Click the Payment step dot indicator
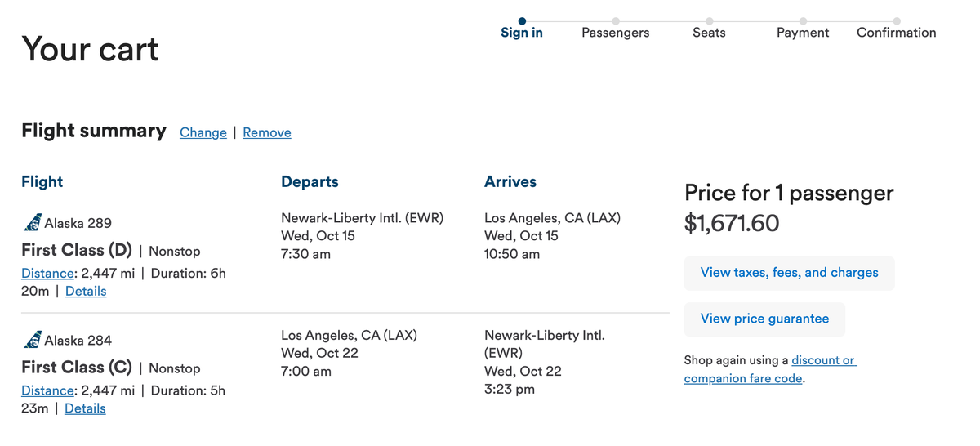This screenshot has height=446, width=980. (803, 21)
